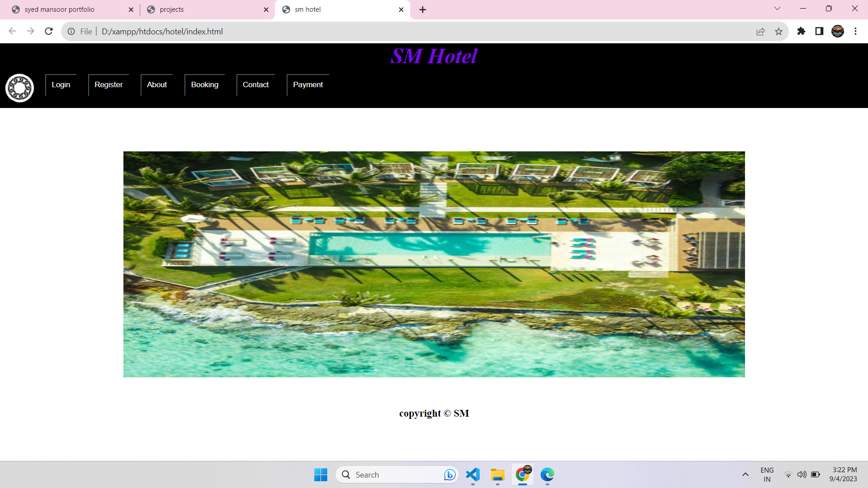
Task: Go forward to next page
Action: (x=30, y=31)
